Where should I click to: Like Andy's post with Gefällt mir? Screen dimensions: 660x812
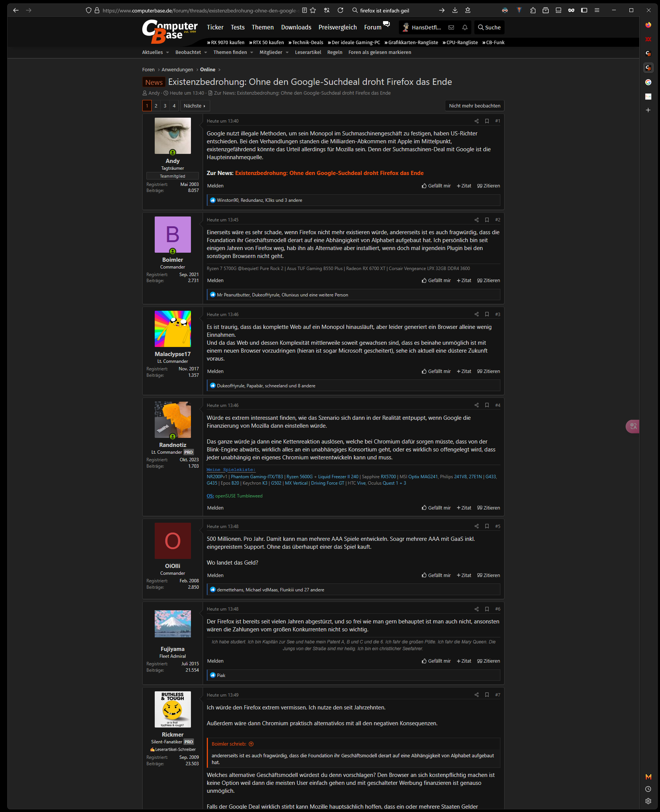pyautogui.click(x=436, y=186)
